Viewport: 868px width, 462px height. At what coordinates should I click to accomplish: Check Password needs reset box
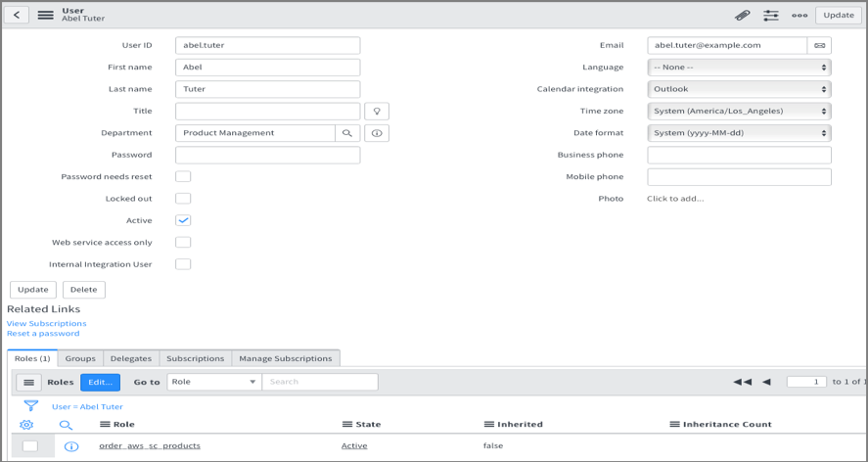tap(183, 177)
